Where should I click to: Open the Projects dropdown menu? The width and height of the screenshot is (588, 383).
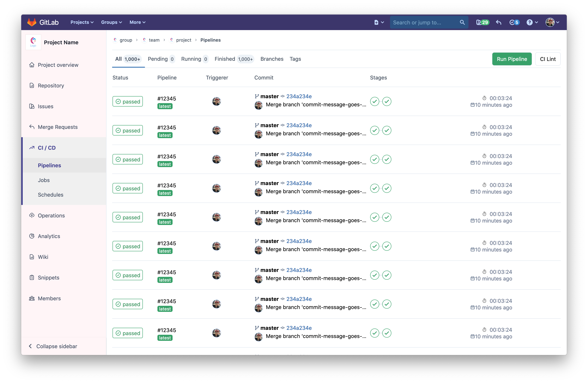pyautogui.click(x=82, y=22)
